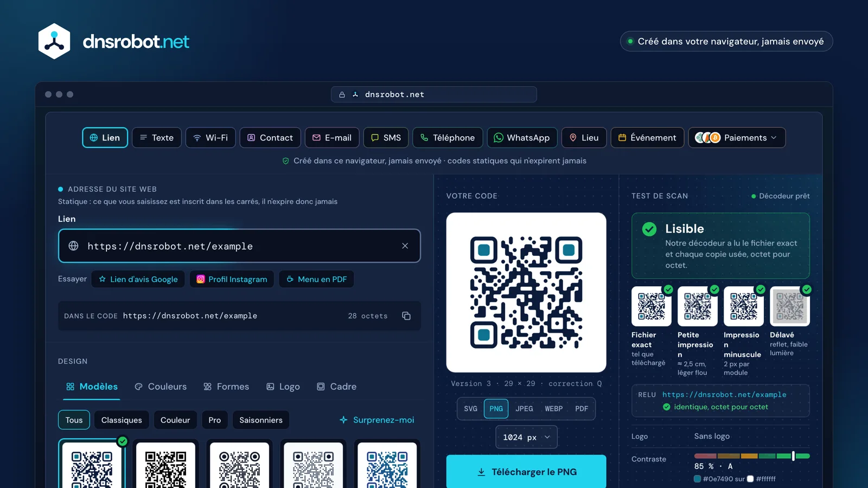This screenshot has width=868, height=488.
Task: Click the dnsrobot.net hexagon logo
Action: 54,41
